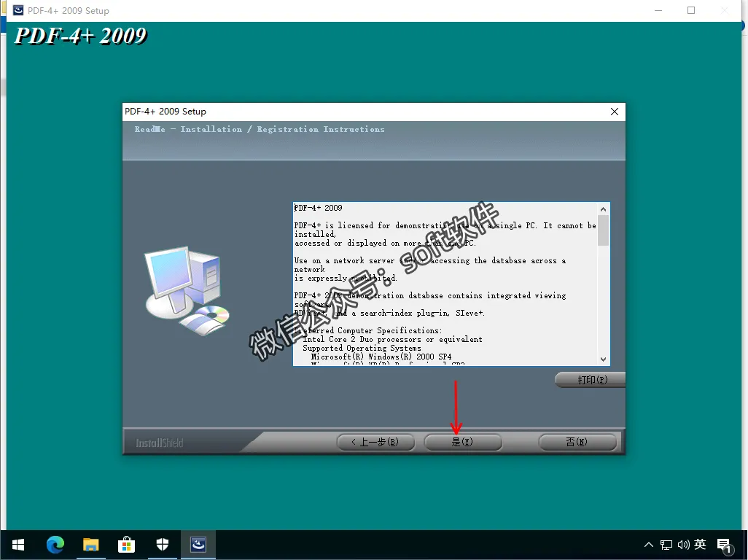Screen dimensions: 748x560
Task: Switch input language via 英 indicator
Action: [x=700, y=544]
